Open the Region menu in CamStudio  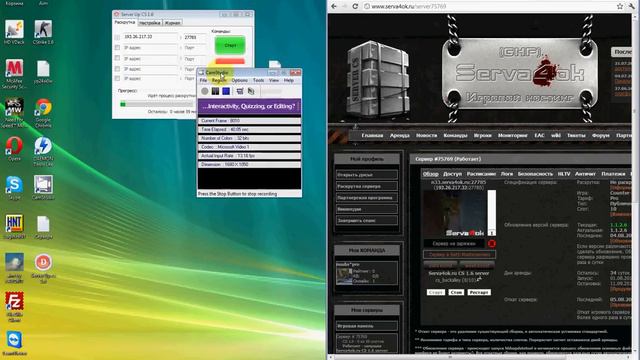pos(219,80)
